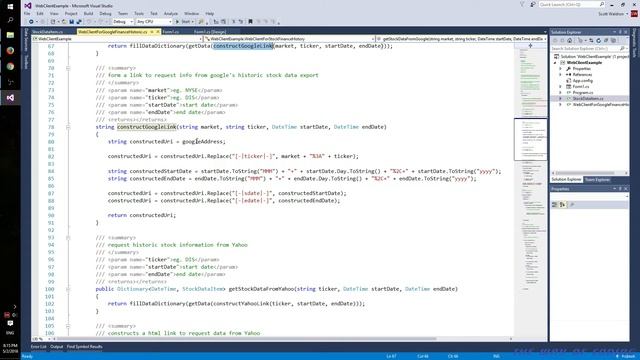This screenshot has height=360, width=640.
Task: Select StockDataItem.cs in Solution Explorer
Action: point(588,98)
